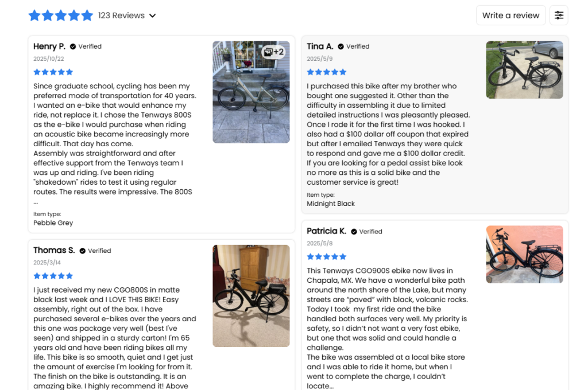
Task: Open Henry's bike photo thumbnail
Action: pos(251,92)
